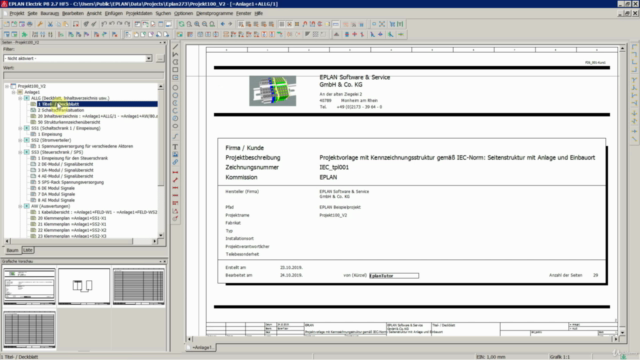Click the drawing area's vertical scroll-up arrow

tap(622, 49)
